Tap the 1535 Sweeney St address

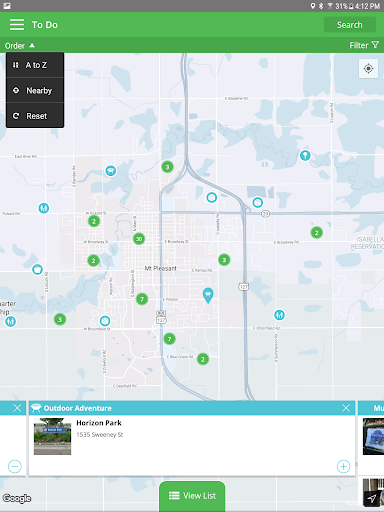[100, 435]
